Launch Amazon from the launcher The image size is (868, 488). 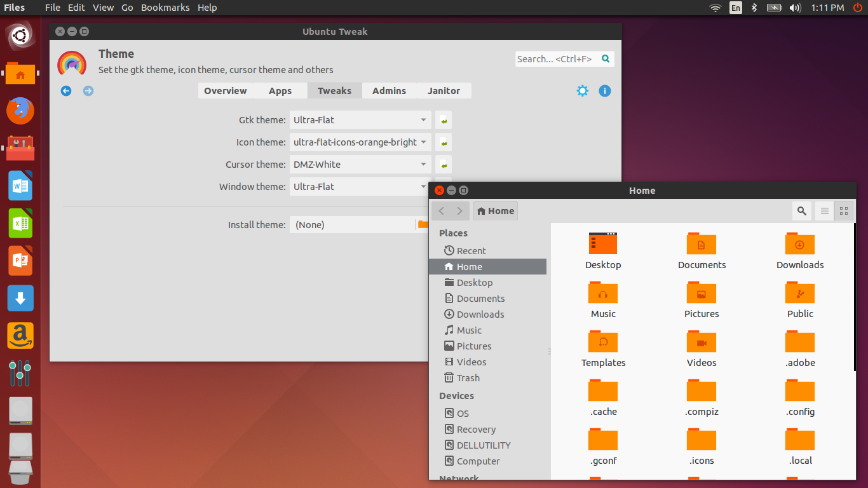pyautogui.click(x=20, y=336)
